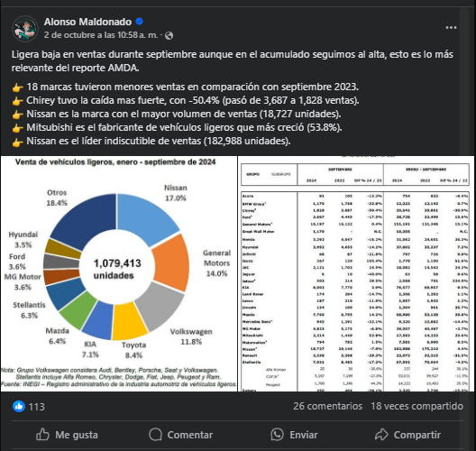Click the speech bubble Comentar icon
The height and width of the screenshot is (451, 476).
tap(155, 435)
